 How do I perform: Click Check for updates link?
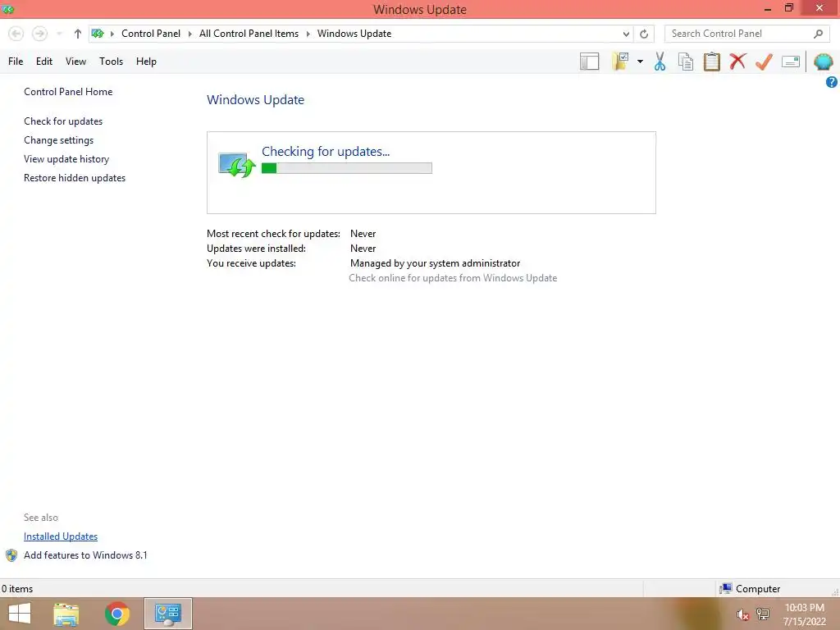point(63,121)
